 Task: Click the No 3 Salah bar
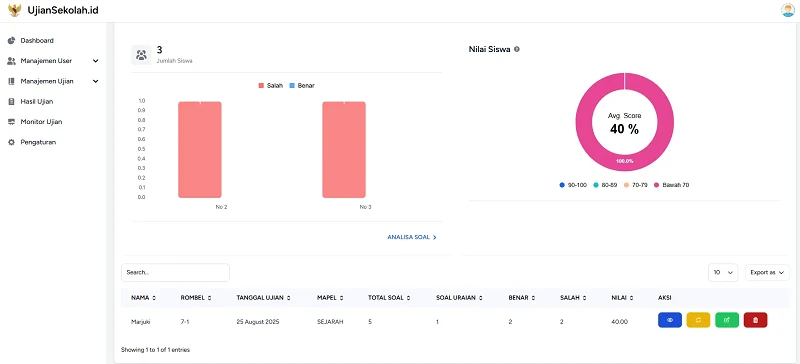pos(344,150)
